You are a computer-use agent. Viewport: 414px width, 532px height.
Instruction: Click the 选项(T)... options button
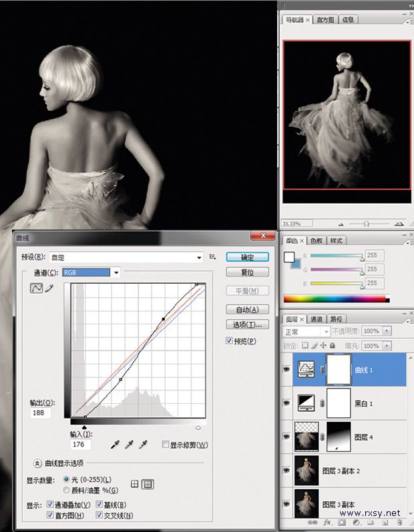point(247,324)
